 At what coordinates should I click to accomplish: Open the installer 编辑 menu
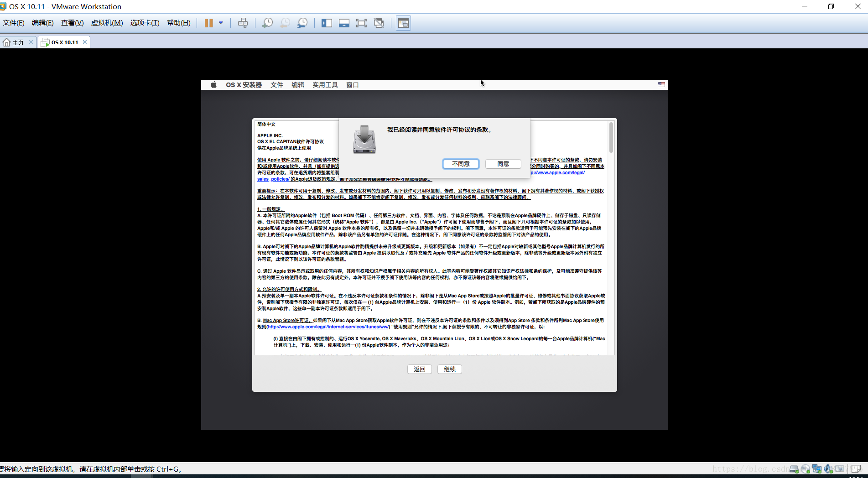point(297,85)
